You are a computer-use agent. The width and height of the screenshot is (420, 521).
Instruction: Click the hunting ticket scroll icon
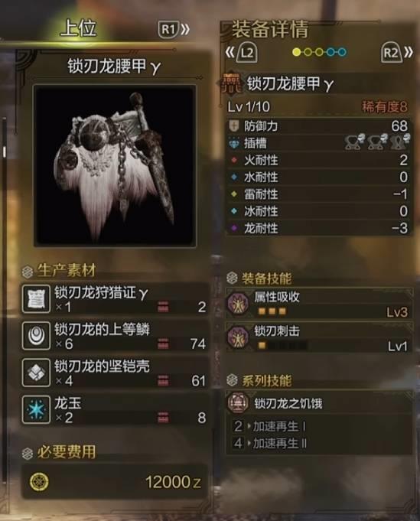pos(36,298)
